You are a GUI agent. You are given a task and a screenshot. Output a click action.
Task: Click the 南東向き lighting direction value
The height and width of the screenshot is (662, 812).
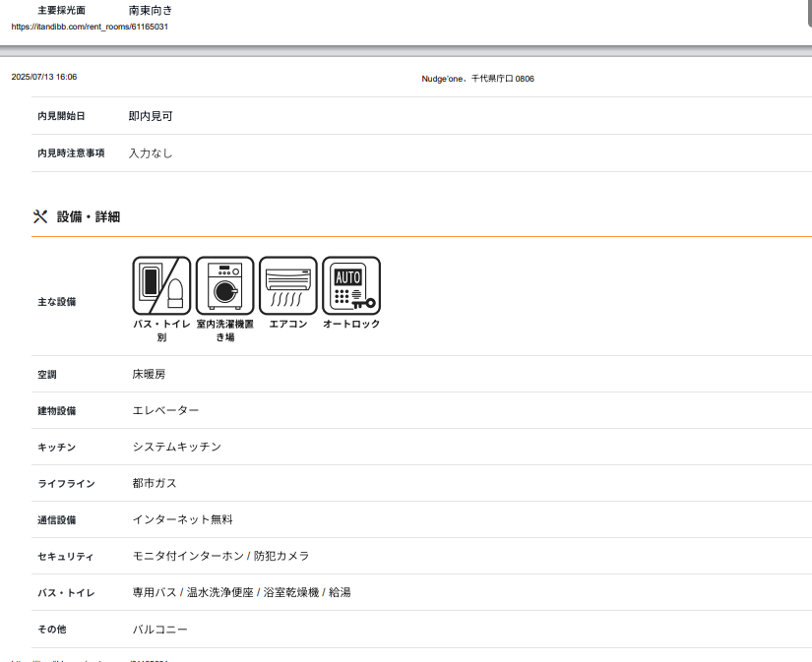point(150,10)
